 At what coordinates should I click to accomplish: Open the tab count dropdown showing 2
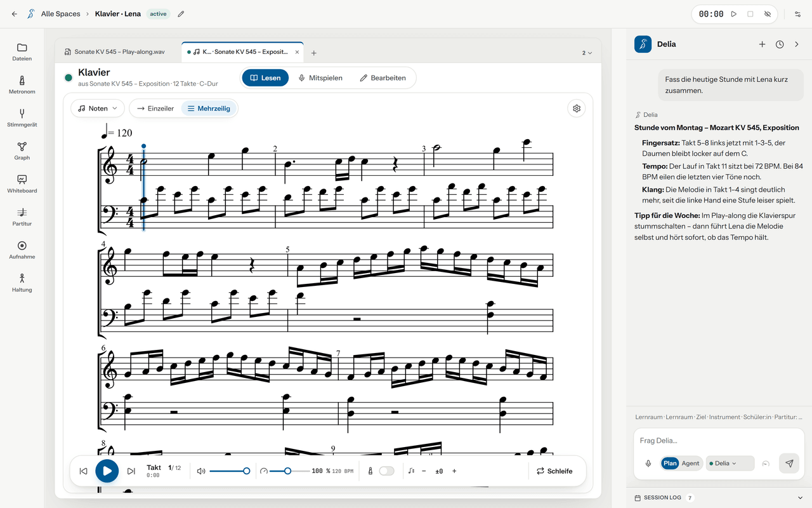tap(587, 53)
